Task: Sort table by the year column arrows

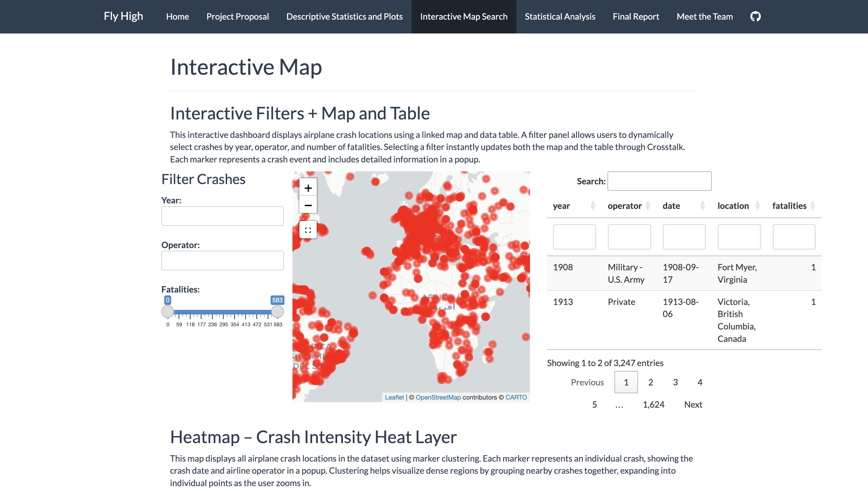Action: pyautogui.click(x=593, y=206)
